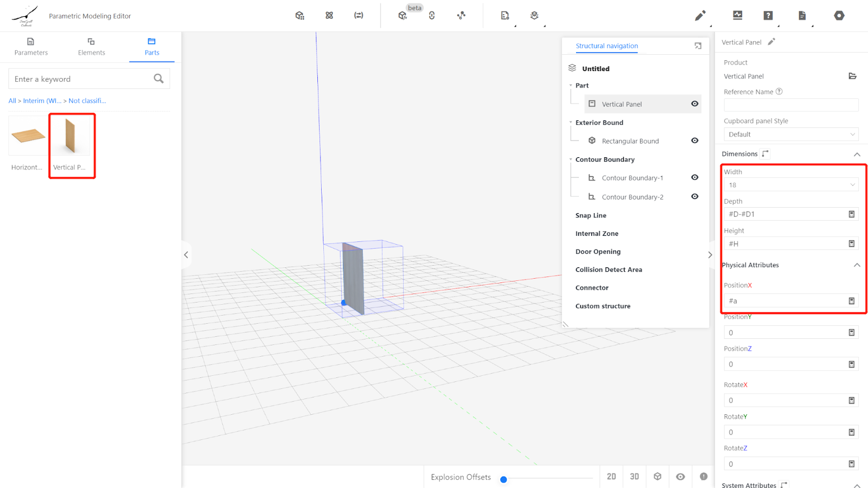Switch to the Parameters tab
This screenshot has height=488, width=868.
[x=31, y=47]
